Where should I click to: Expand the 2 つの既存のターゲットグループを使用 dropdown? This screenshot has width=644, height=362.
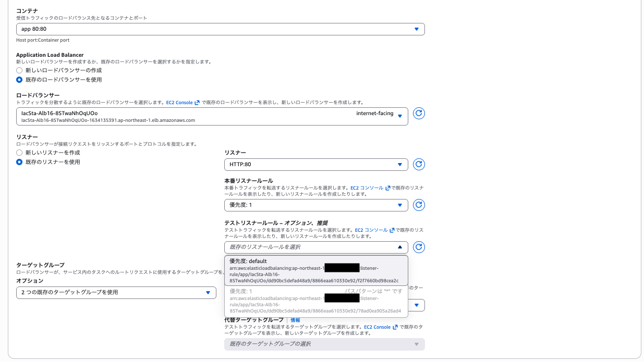[x=116, y=293]
